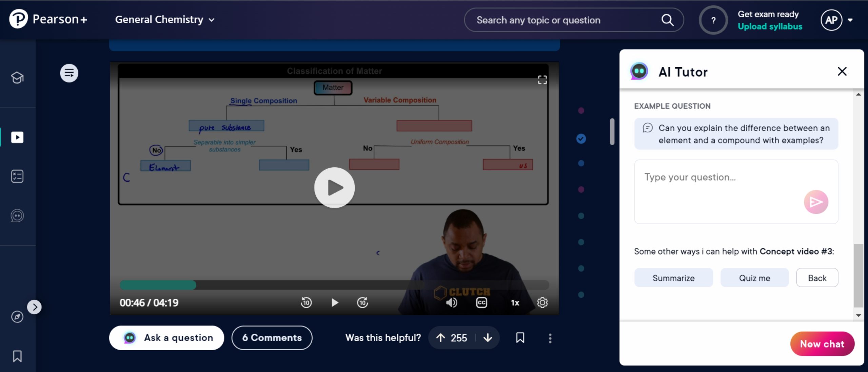Open the graduation cap icon in the sidebar
The image size is (868, 372).
(17, 78)
